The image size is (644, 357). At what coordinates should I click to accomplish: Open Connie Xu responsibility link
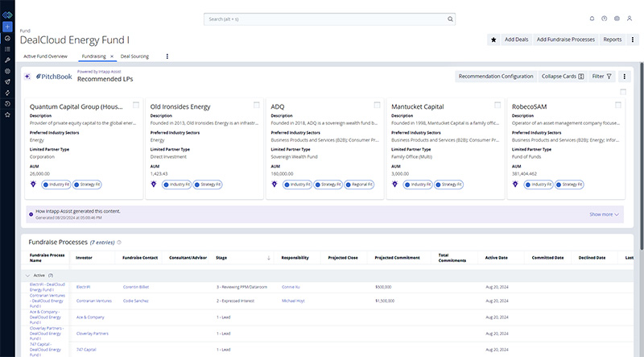[x=291, y=287]
